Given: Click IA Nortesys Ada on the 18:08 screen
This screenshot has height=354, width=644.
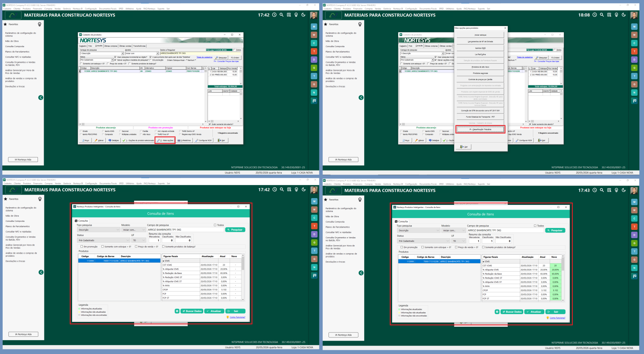Looking at the screenshot, I should (343, 159).
